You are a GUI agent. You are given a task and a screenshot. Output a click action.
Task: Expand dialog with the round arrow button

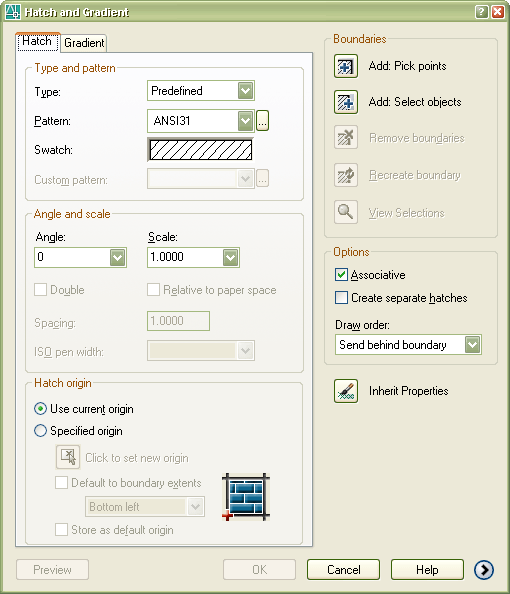click(484, 569)
